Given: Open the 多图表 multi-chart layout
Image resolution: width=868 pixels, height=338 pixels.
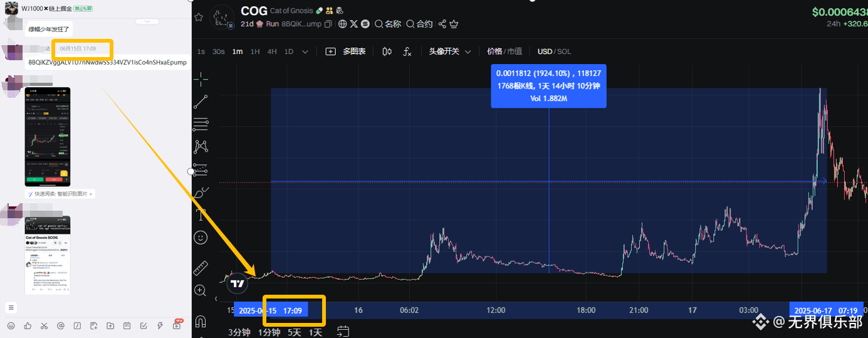Looking at the screenshot, I should (346, 51).
